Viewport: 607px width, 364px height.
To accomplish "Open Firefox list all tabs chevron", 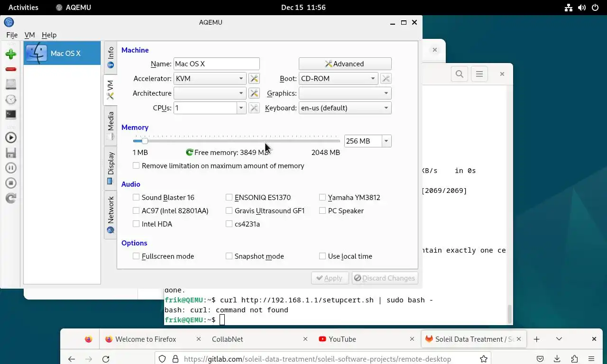I will [559, 339].
